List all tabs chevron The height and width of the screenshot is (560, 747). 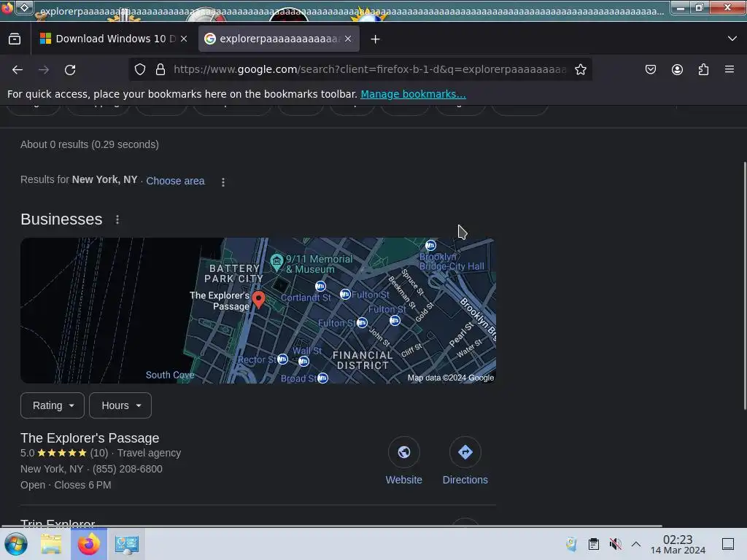pyautogui.click(x=732, y=39)
